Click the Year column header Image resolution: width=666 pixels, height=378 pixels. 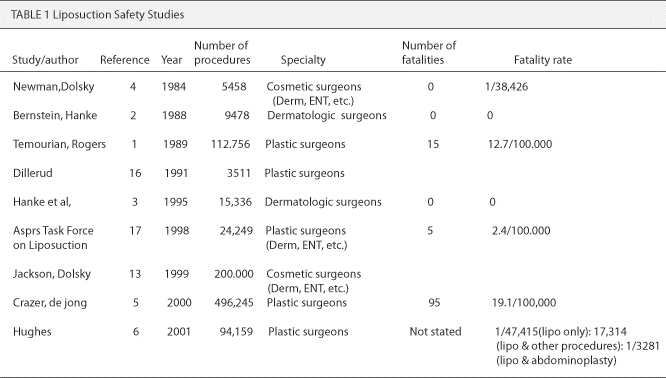tap(172, 60)
